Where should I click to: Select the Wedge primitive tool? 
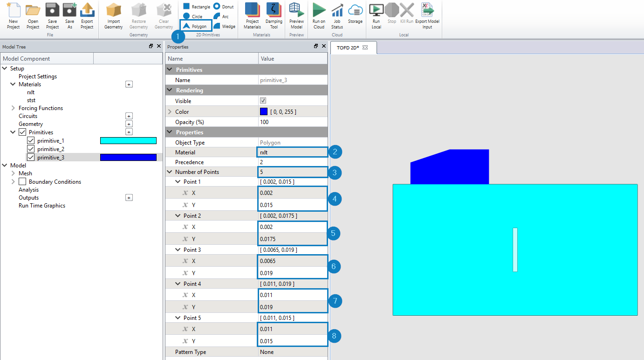(225, 26)
